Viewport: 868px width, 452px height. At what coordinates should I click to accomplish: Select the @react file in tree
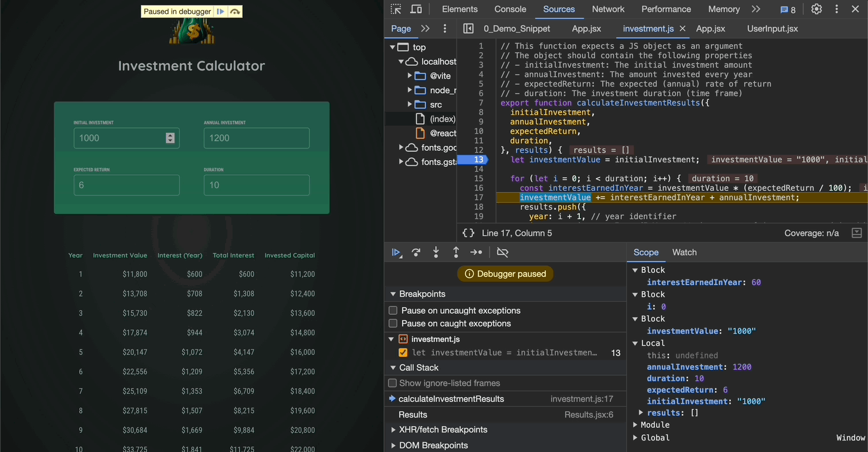pyautogui.click(x=435, y=133)
